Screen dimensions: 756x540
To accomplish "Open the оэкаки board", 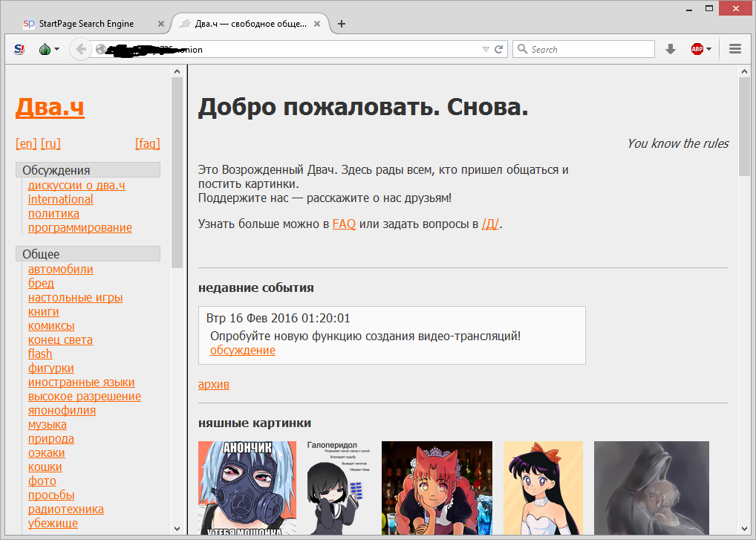I will [x=46, y=453].
